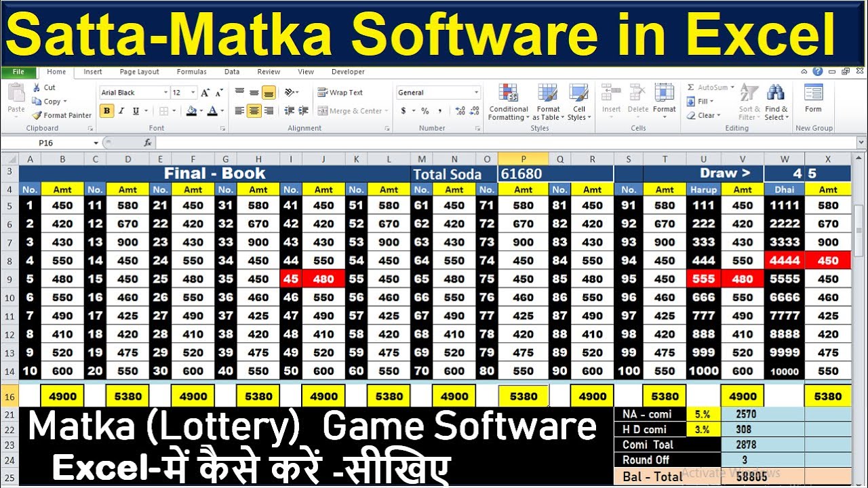
Task: Toggle Wrap Text
Action: (340, 93)
